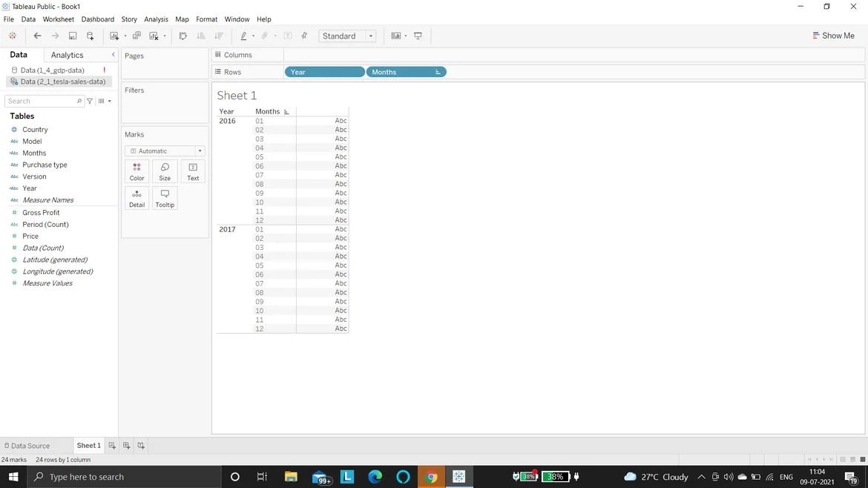Toggle the Show Me panel
Viewport: 868px width, 488px height.
tap(833, 36)
